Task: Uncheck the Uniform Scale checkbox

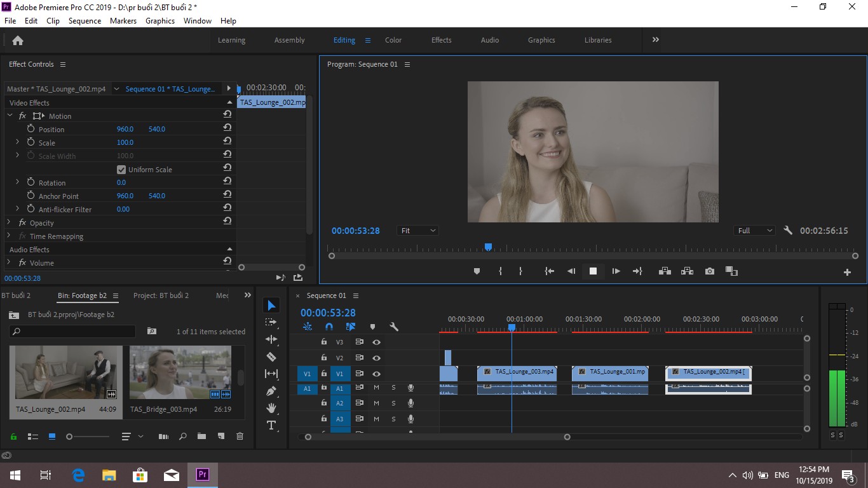Action: pyautogui.click(x=121, y=170)
